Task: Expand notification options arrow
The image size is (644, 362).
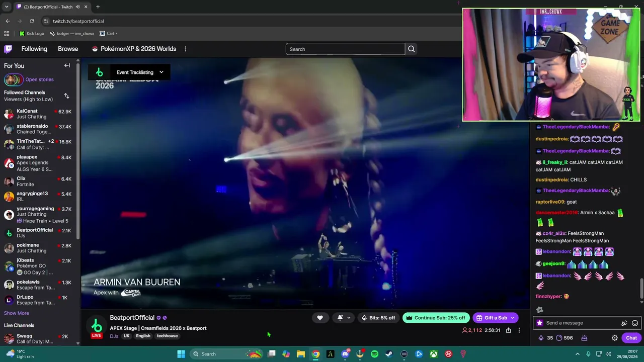Action: coord(349,318)
